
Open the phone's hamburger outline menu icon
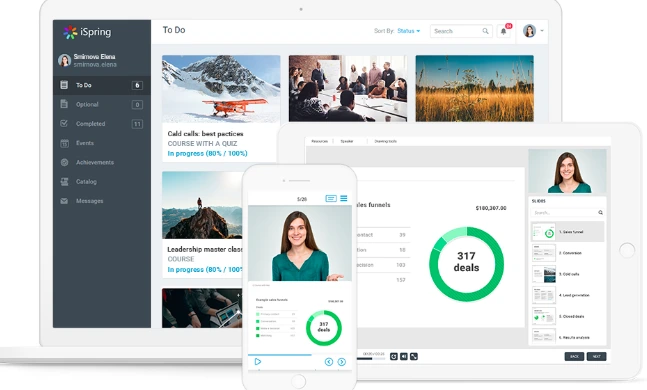[344, 199]
